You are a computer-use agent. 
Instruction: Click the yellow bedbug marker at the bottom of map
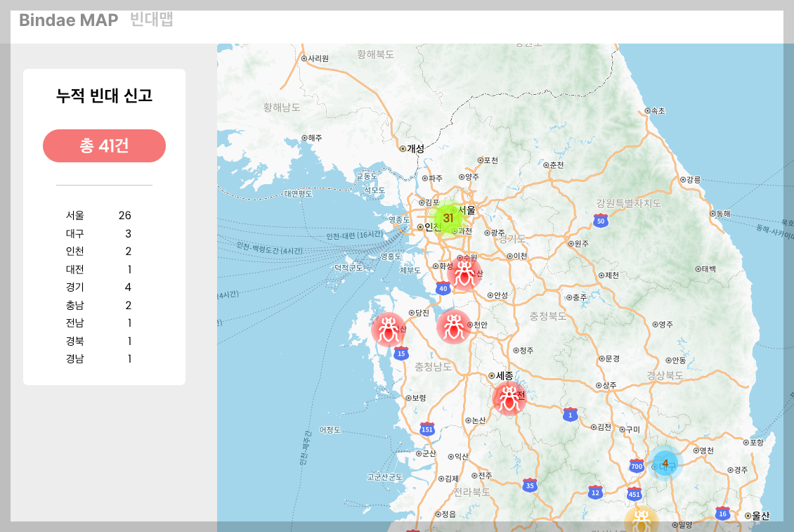point(642,521)
